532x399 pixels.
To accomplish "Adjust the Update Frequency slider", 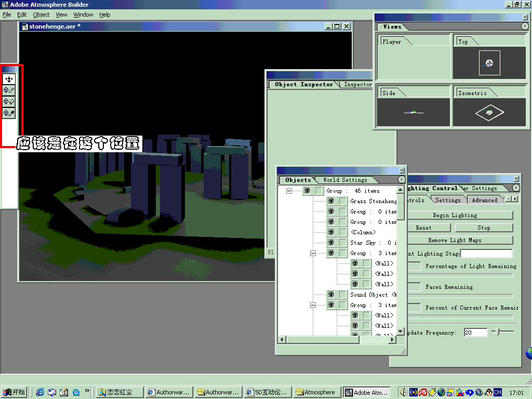I will 497,332.
